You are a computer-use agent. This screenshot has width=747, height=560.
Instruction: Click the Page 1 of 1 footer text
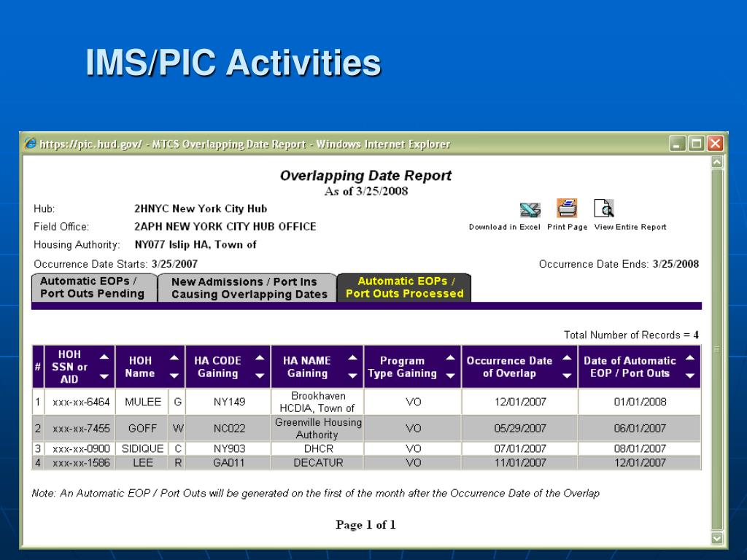365,525
